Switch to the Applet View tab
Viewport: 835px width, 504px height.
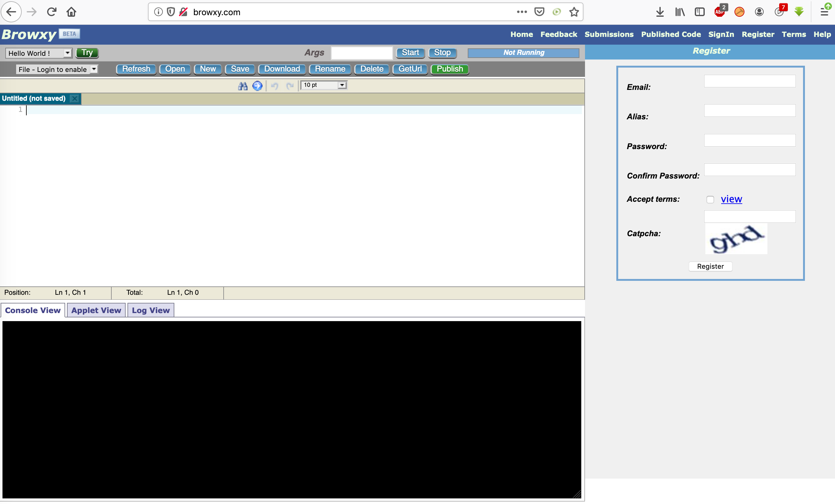tap(96, 310)
